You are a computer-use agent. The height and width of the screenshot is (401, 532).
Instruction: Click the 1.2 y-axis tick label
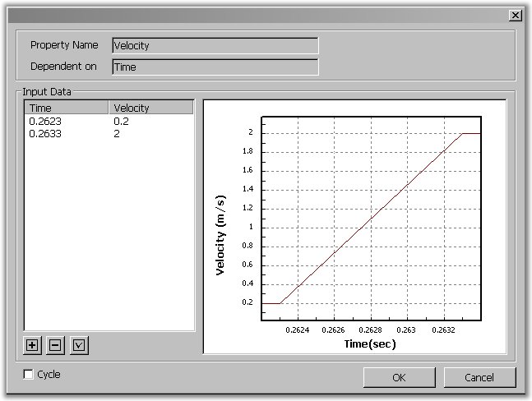click(247, 208)
